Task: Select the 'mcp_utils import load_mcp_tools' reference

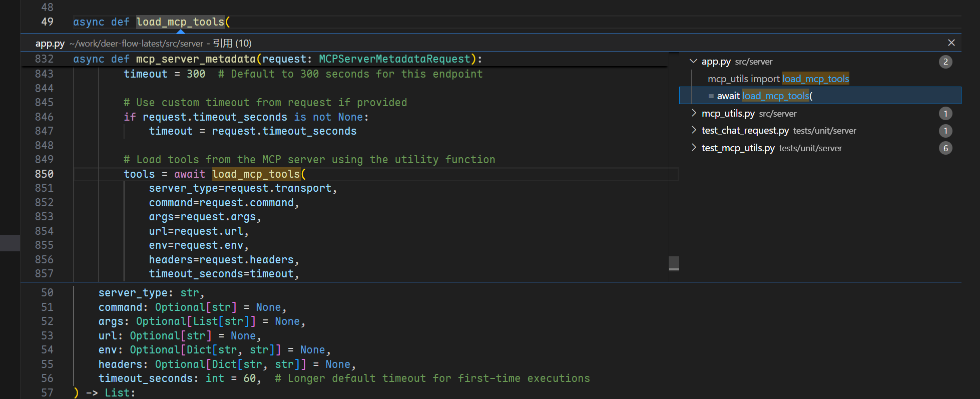Action: (x=778, y=79)
